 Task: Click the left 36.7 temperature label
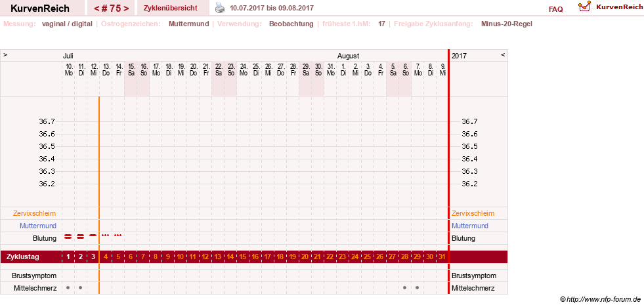point(47,121)
